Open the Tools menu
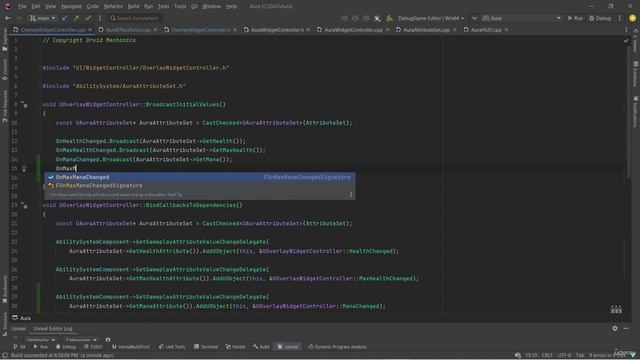This screenshot has width=640, height=360. (180, 7)
